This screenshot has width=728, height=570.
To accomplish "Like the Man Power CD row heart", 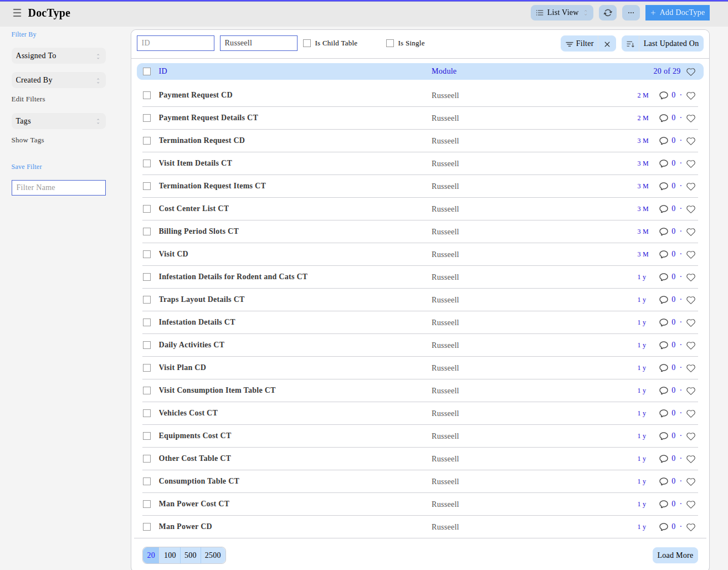I will 691,527.
